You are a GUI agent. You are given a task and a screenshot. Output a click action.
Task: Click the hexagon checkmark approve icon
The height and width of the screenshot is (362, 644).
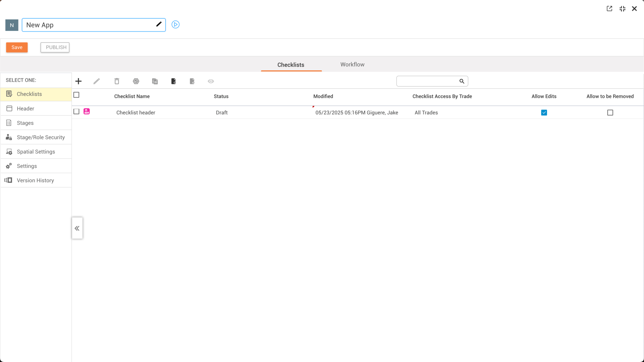point(136,81)
